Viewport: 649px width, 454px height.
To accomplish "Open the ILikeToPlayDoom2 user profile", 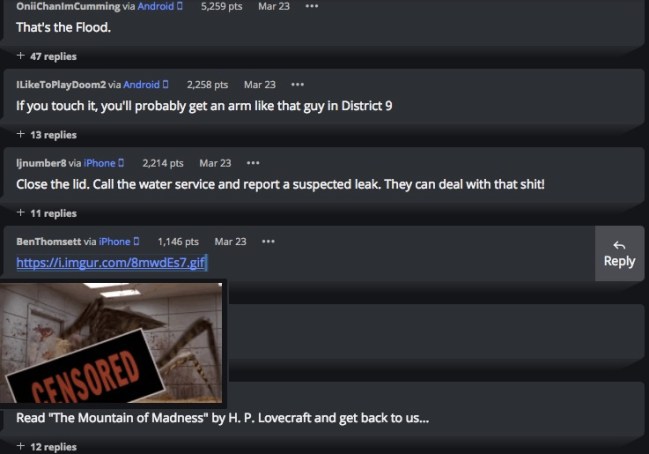I will [61, 84].
